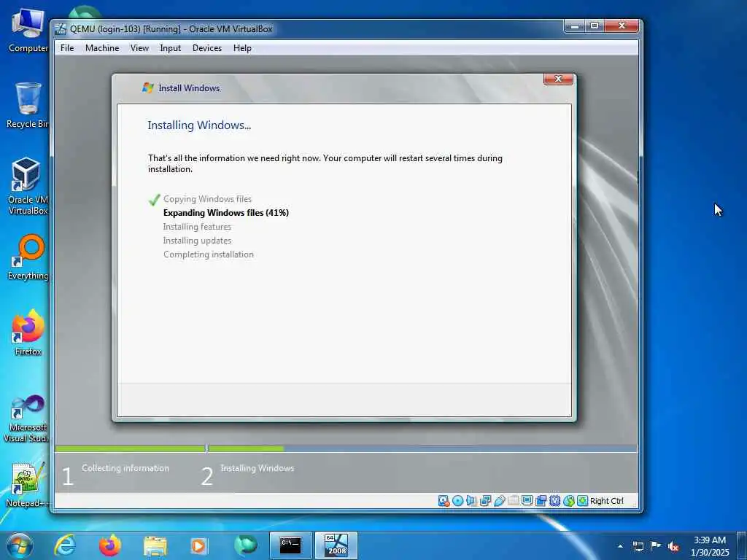The width and height of the screenshot is (747, 560).
Task: Close the Install Windows dialog
Action: point(558,79)
